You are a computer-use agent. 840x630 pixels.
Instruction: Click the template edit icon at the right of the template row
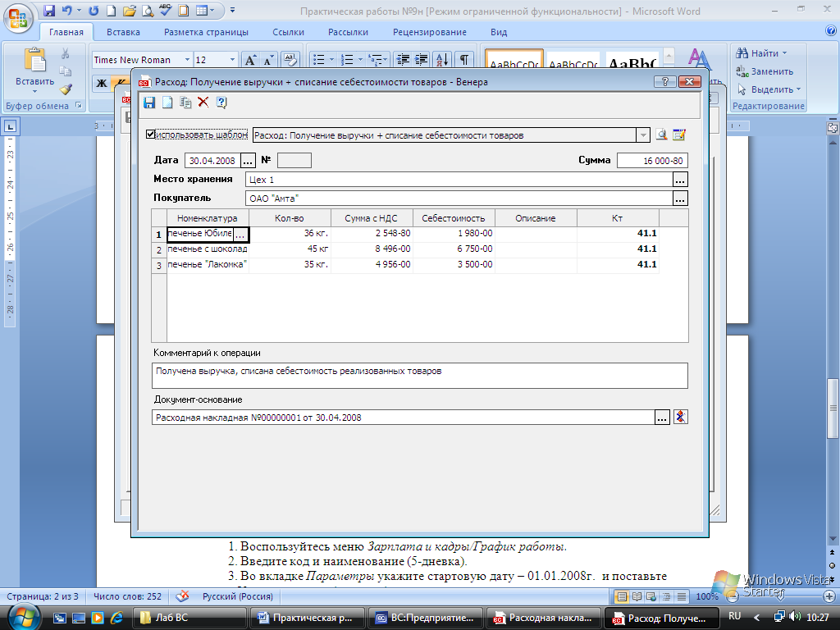[679, 135]
